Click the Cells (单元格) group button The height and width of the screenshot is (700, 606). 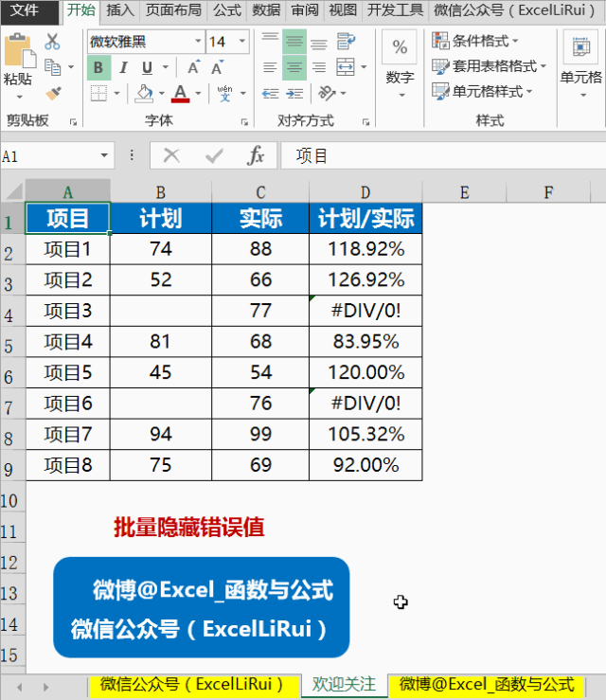click(581, 64)
